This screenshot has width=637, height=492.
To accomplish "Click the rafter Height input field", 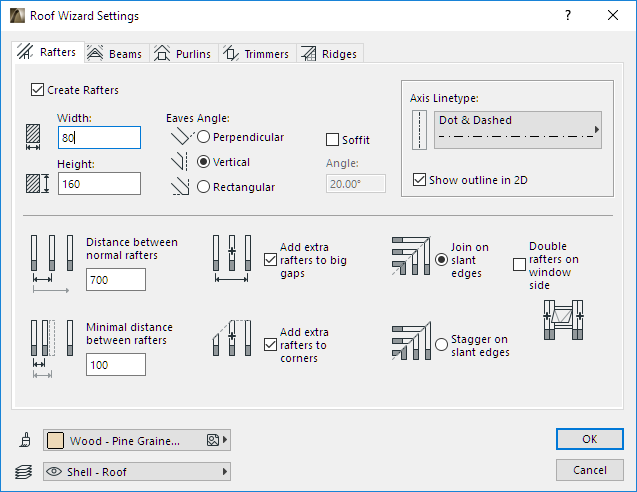I will (x=99, y=184).
